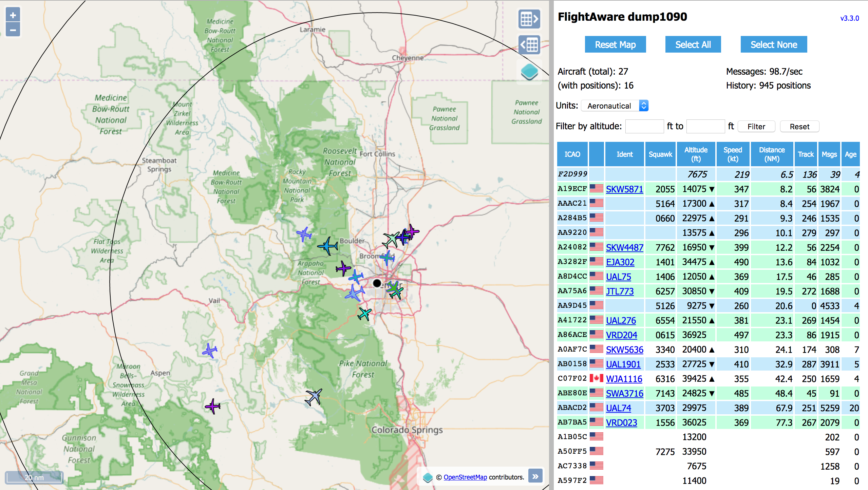
Task: Expand the aircraft table sidebar
Action: point(529,44)
